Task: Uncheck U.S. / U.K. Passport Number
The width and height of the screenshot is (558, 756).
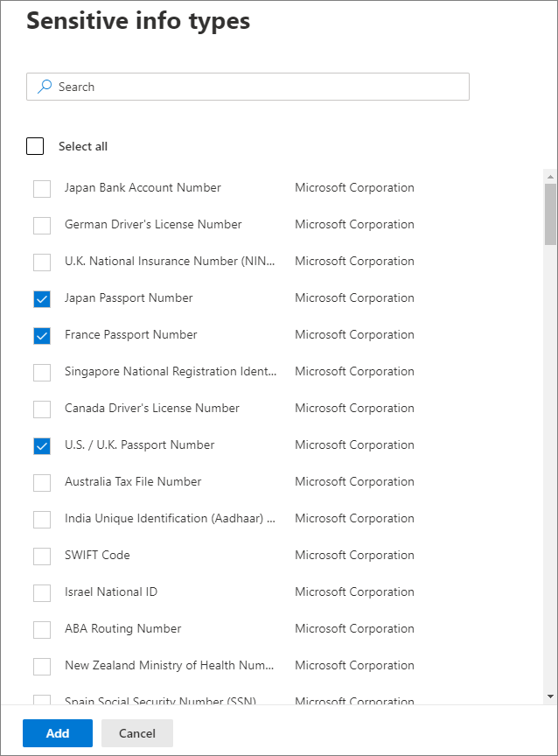Action: pos(41,445)
